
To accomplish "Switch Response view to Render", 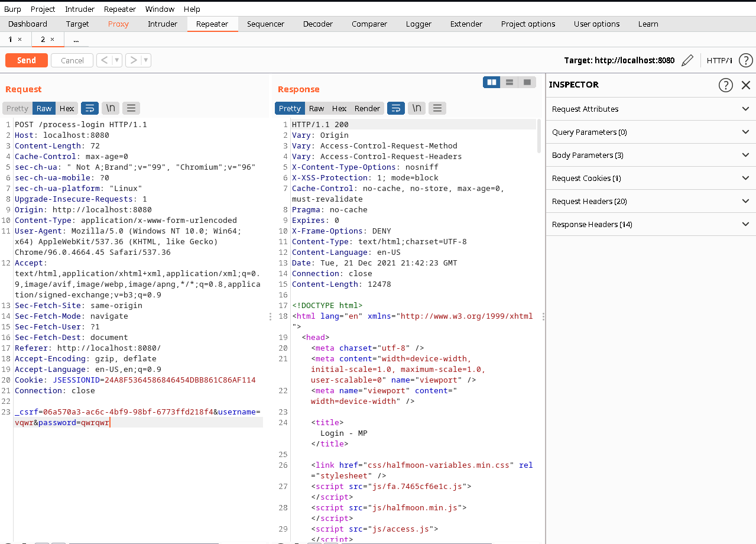I will coord(367,108).
